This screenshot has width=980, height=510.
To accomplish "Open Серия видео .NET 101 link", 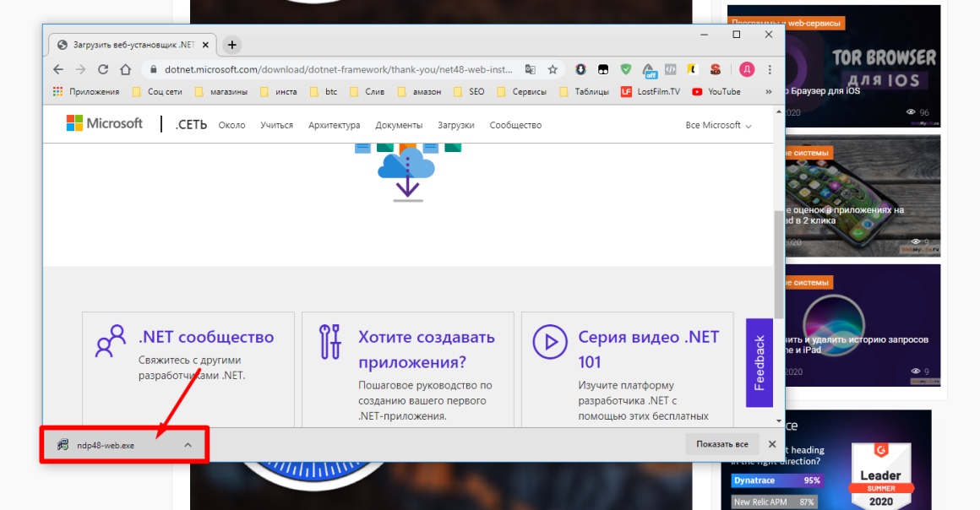I will click(649, 350).
